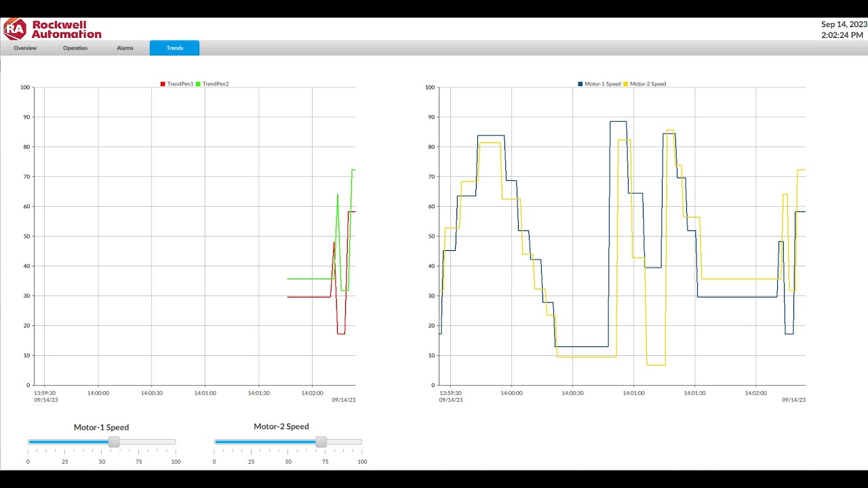Switch to the Operation tab
Image resolution: width=868 pixels, height=488 pixels.
coord(75,48)
